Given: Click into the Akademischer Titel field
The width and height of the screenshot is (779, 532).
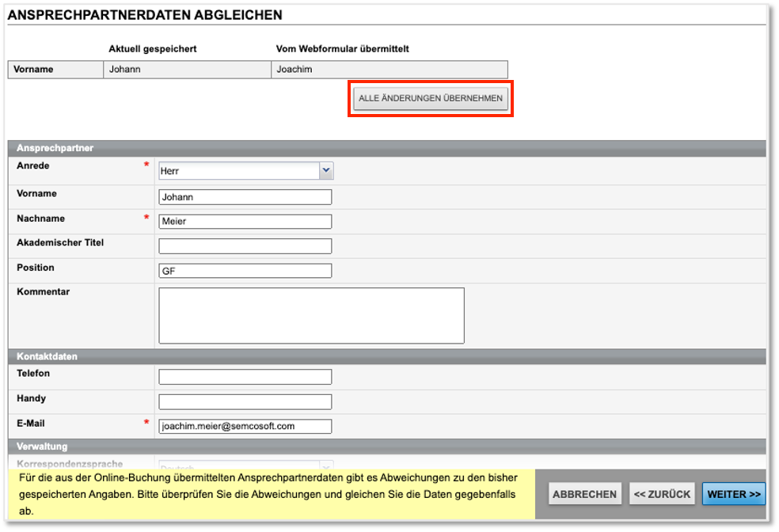Looking at the screenshot, I should click(245, 246).
